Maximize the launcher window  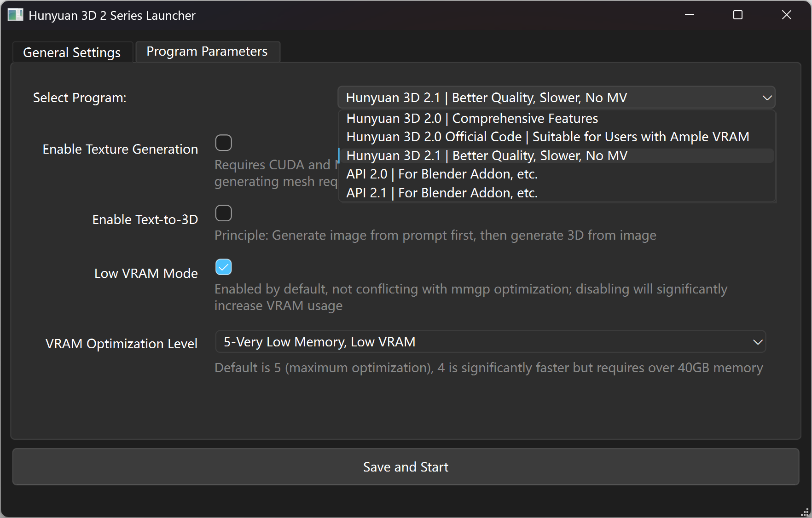pos(738,15)
